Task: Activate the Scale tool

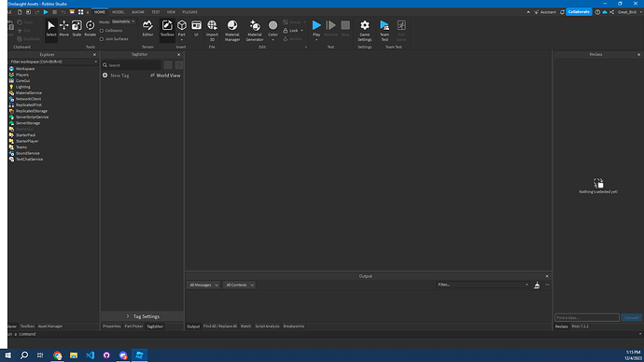Action: click(77, 29)
